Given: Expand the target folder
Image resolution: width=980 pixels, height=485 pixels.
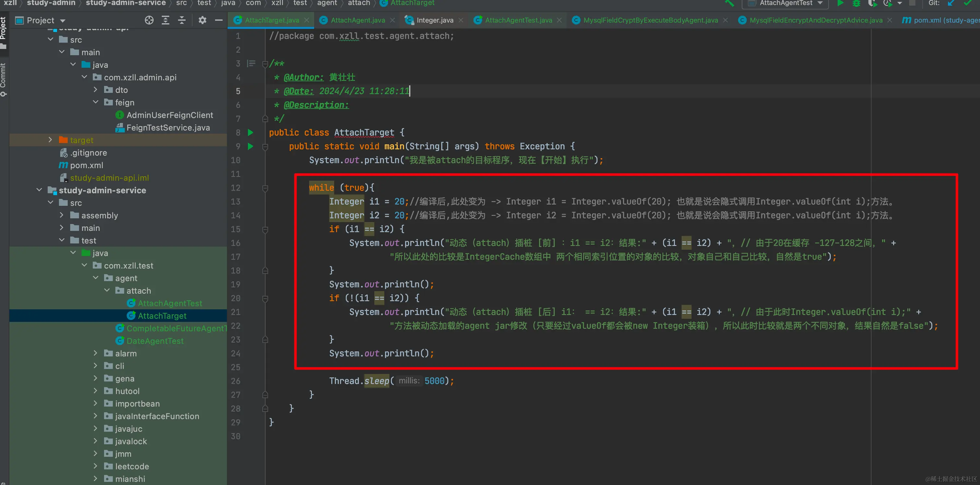Looking at the screenshot, I should click(x=50, y=140).
